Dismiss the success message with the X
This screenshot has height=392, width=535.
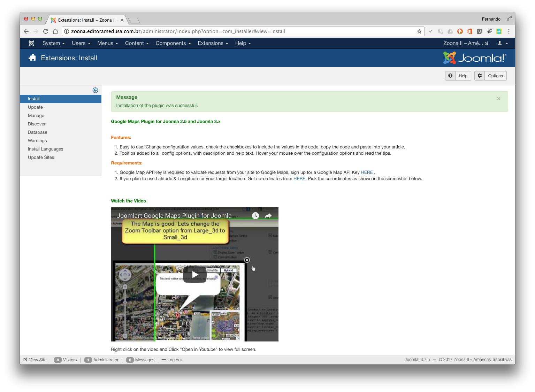499,99
